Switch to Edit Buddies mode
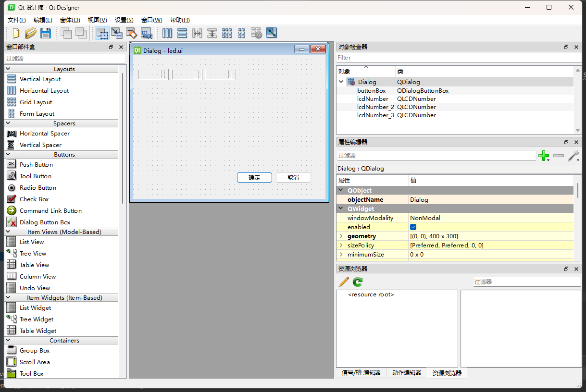Image resolution: width=586 pixels, height=392 pixels. pos(132,33)
